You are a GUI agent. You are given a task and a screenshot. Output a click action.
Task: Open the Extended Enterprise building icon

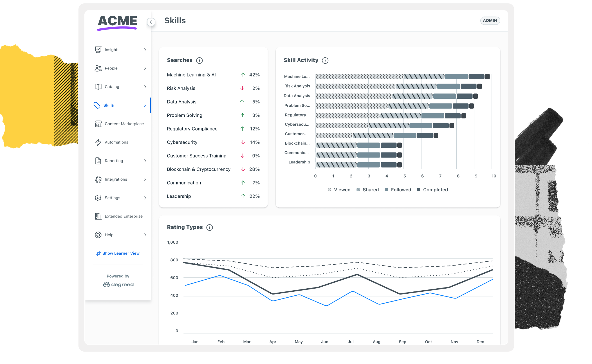(x=98, y=216)
